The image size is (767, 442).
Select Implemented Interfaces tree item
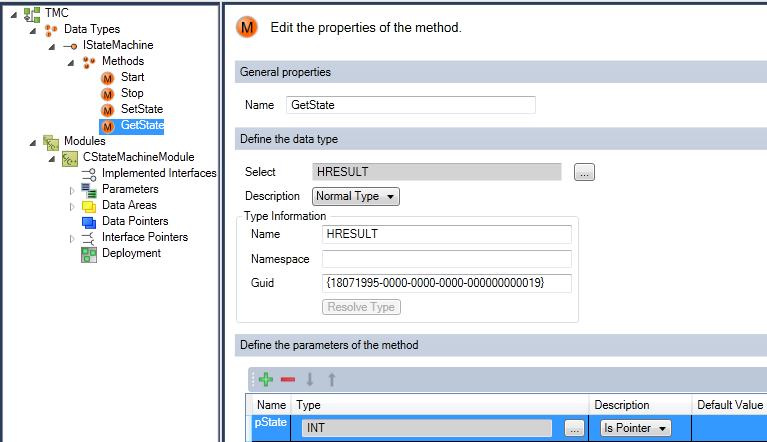[x=159, y=174]
